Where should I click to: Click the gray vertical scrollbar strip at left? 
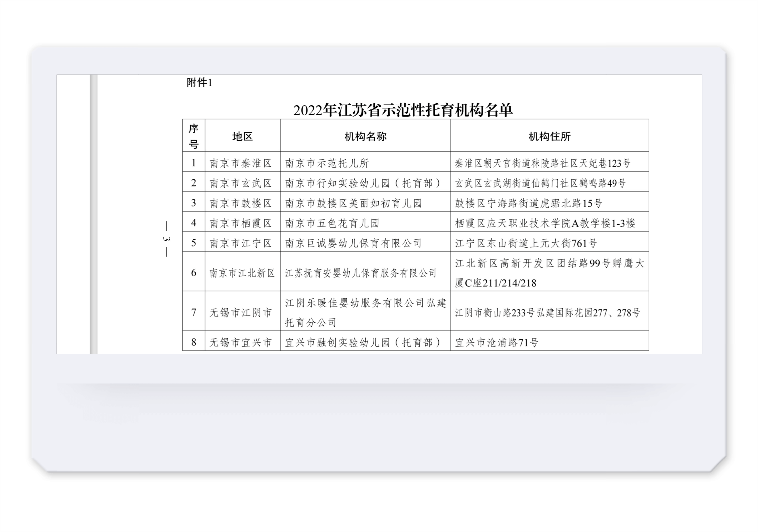pyautogui.click(x=94, y=214)
